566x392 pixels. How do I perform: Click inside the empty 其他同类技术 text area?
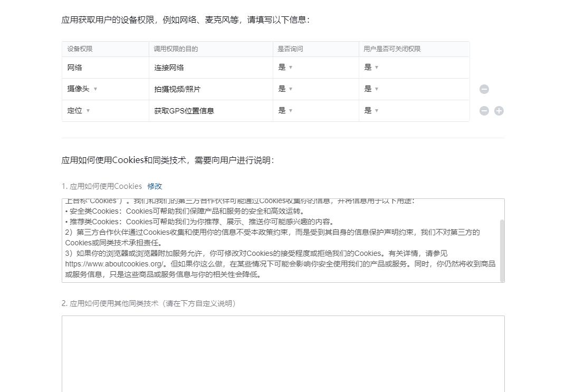coord(283,353)
